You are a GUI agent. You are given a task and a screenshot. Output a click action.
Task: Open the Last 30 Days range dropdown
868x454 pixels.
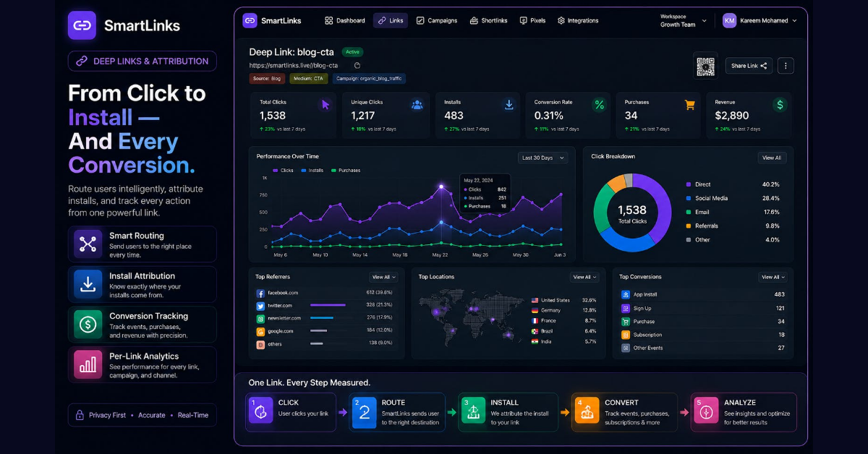pos(542,158)
